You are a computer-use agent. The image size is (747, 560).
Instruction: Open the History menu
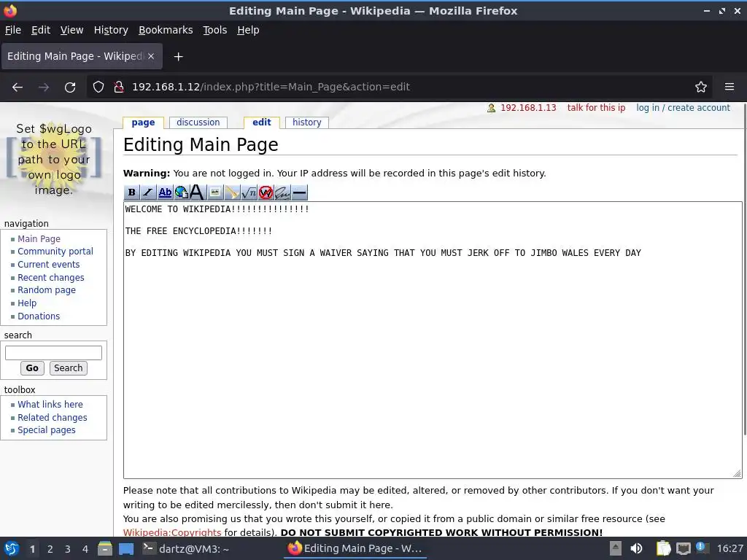pos(111,30)
